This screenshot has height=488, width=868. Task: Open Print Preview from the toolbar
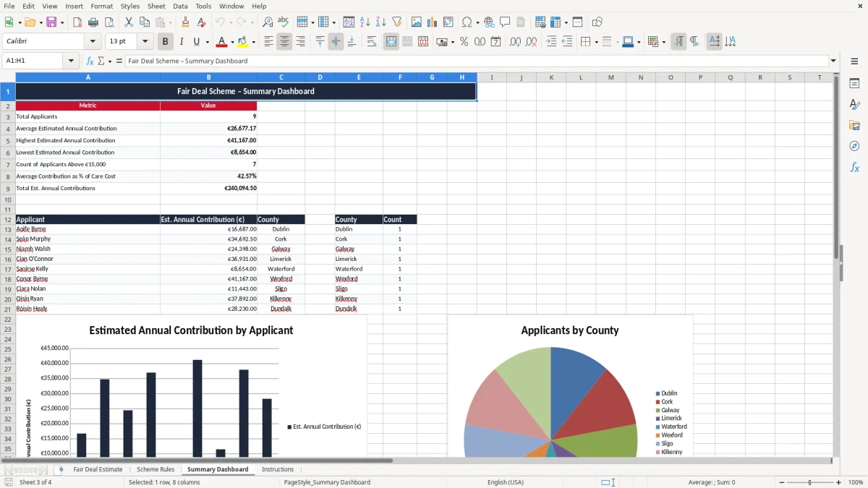[x=109, y=22]
